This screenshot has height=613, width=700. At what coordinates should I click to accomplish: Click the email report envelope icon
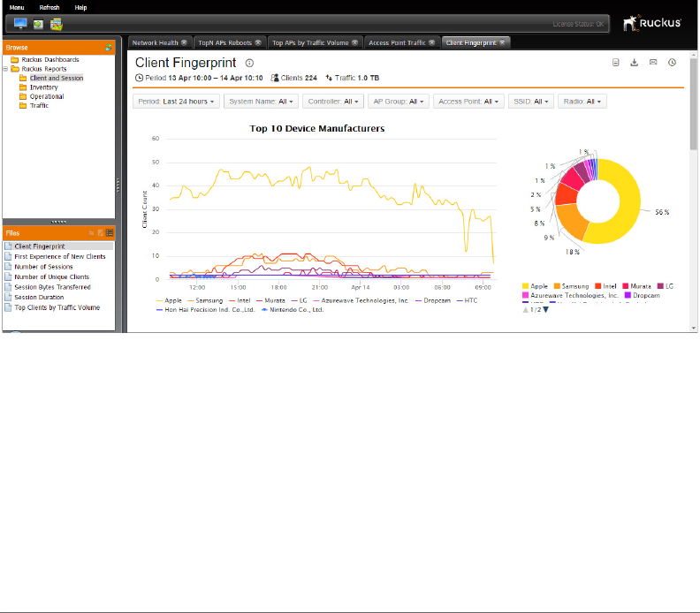point(653,63)
